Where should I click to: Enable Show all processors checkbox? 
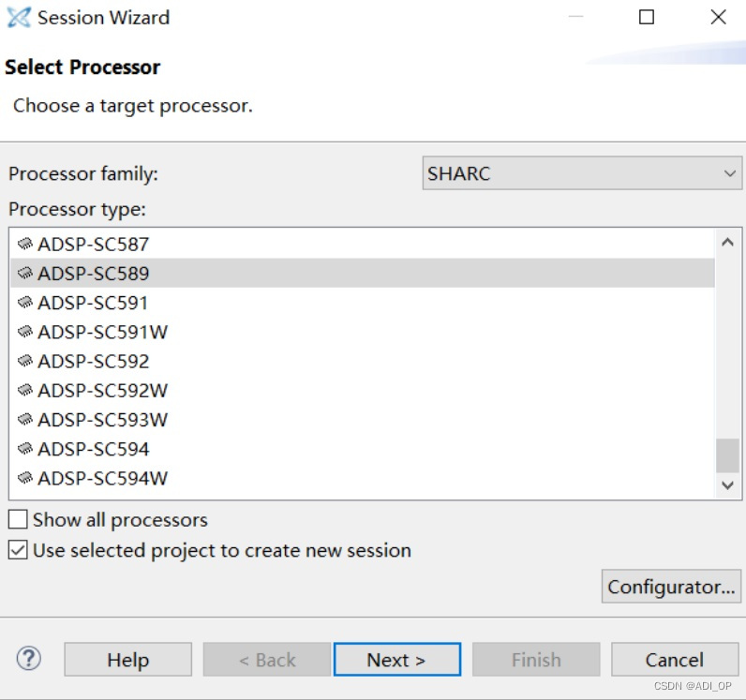18,519
